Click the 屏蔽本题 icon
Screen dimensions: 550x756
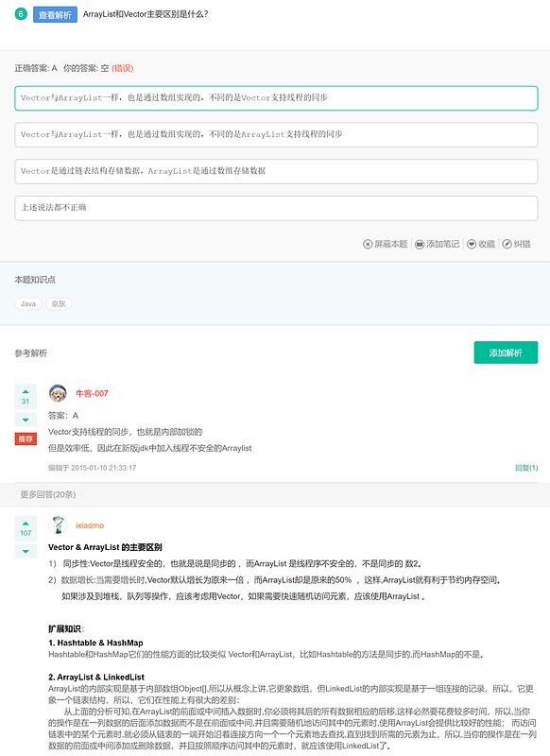(368, 244)
